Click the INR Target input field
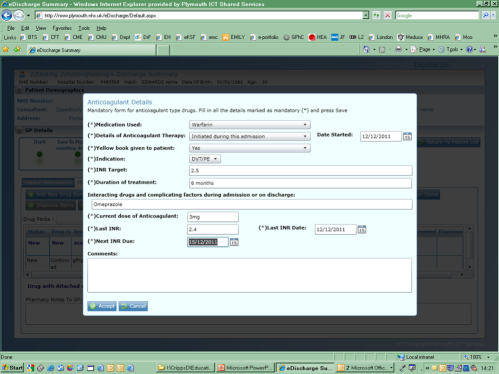 pyautogui.click(x=300, y=170)
